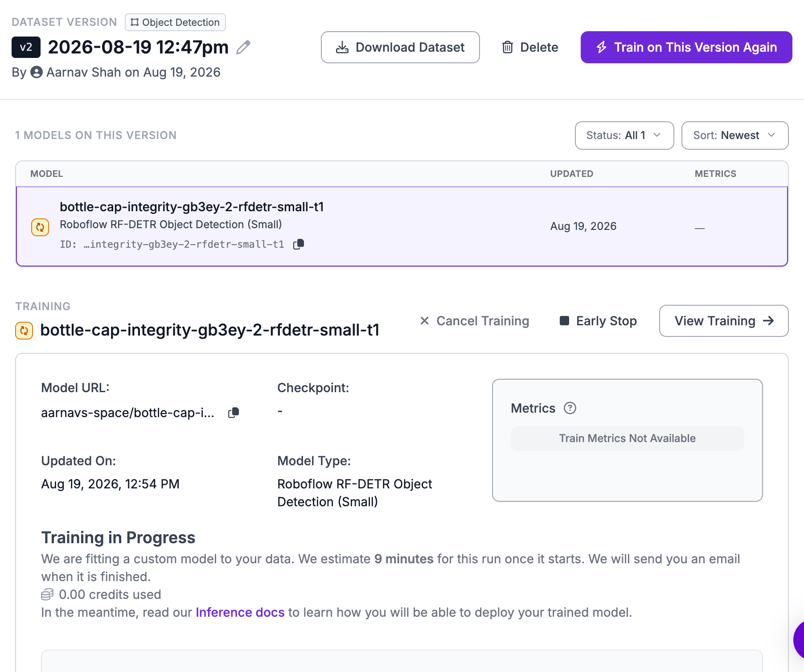804x672 pixels.
Task: Click training status icon in model row
Action: point(40,227)
